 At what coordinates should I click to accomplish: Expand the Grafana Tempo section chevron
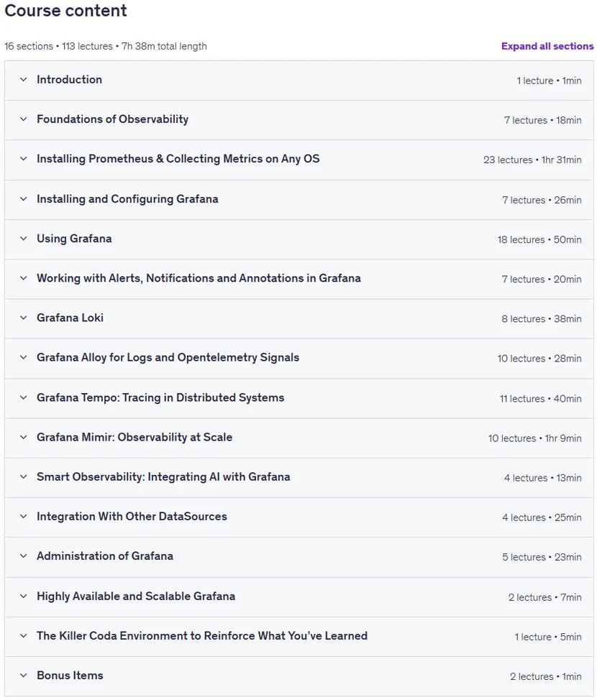[23, 397]
